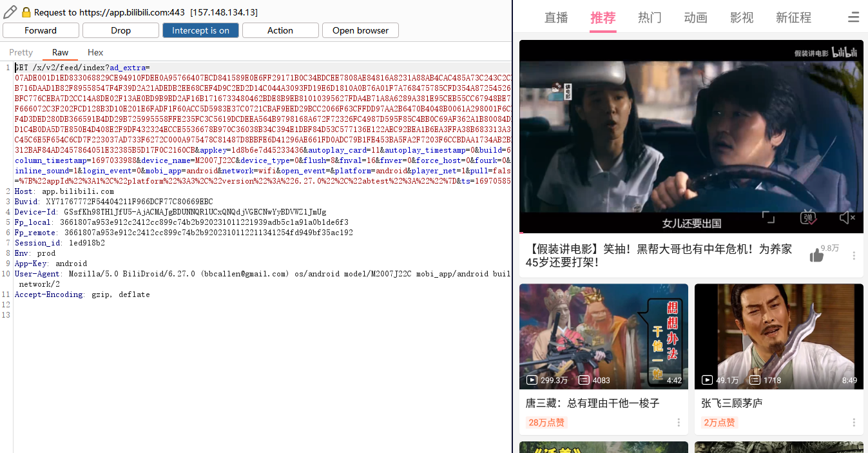Click the title 唐三藏：总有理由干他一梭子
868x453 pixels.
[x=593, y=403]
